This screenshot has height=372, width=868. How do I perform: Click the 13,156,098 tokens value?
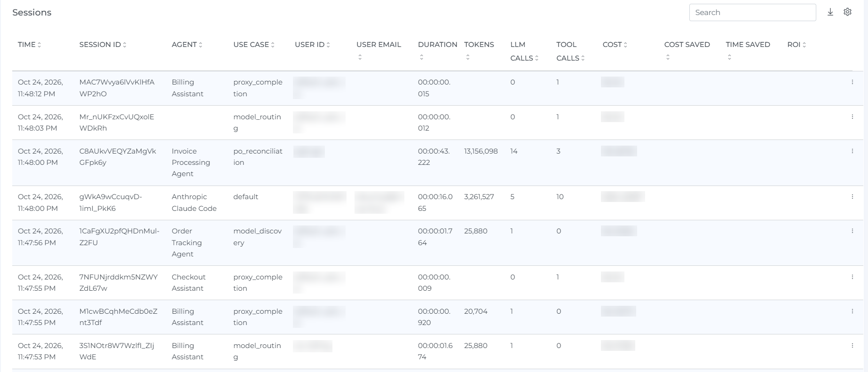(x=481, y=151)
